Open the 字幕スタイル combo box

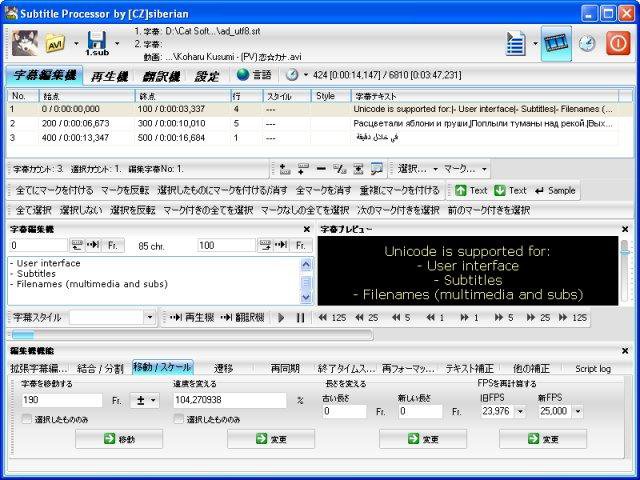click(149, 317)
